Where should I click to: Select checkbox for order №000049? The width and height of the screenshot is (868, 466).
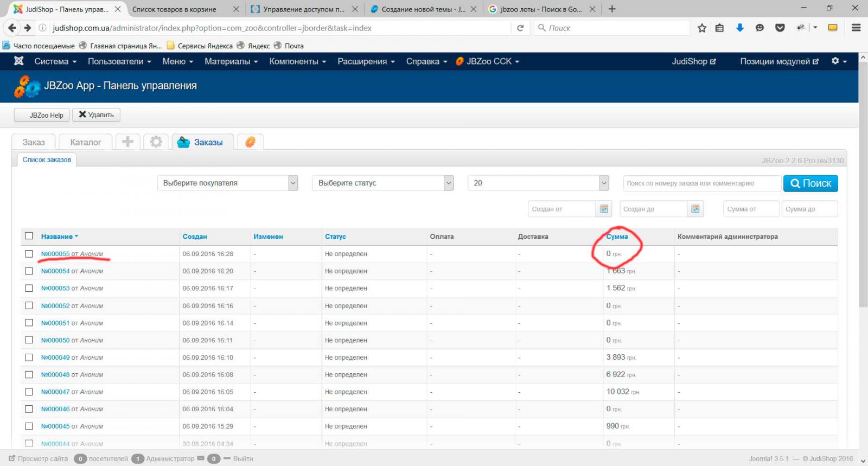coord(29,358)
